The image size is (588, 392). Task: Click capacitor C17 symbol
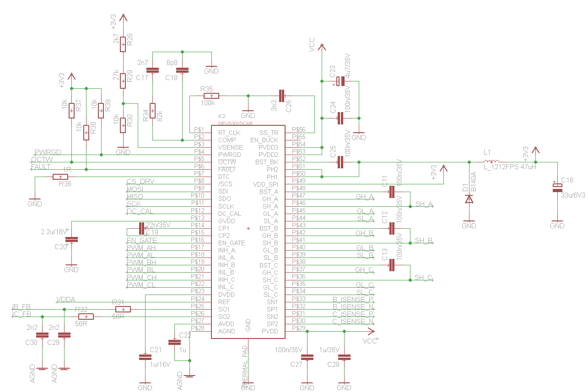(x=152, y=70)
